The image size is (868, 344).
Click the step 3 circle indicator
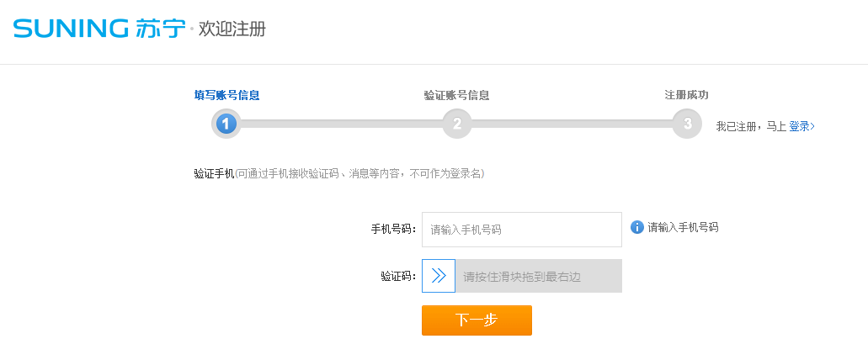pyautogui.click(x=687, y=124)
